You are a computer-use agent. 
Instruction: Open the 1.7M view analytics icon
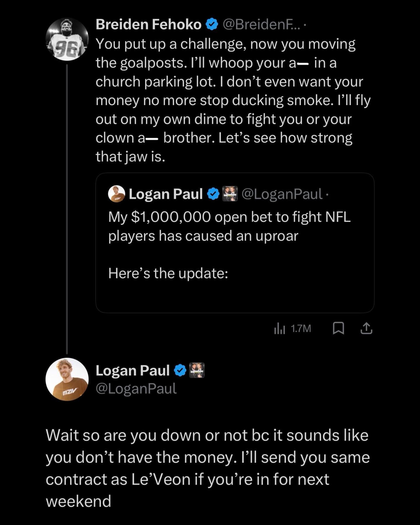[293, 329]
